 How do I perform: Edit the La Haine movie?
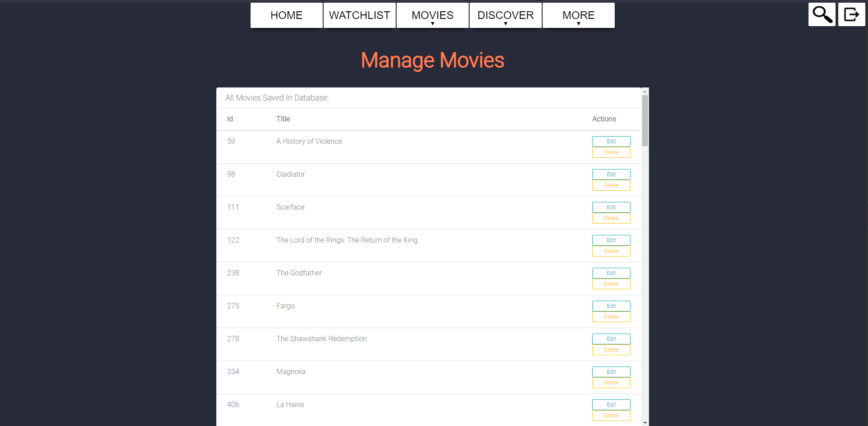pyautogui.click(x=611, y=405)
